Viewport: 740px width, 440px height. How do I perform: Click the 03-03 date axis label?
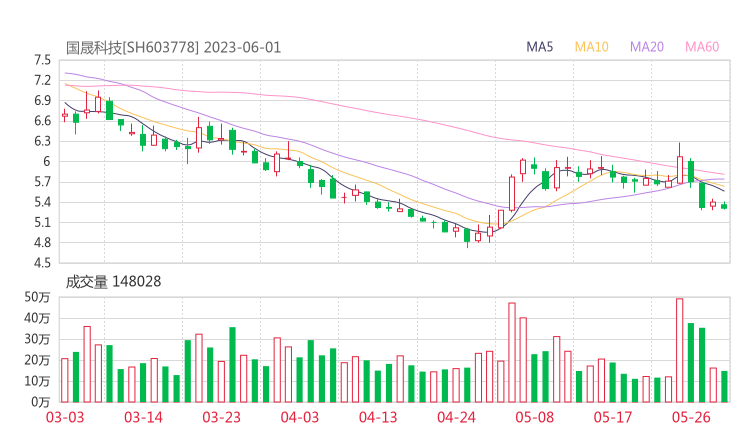pyautogui.click(x=65, y=417)
